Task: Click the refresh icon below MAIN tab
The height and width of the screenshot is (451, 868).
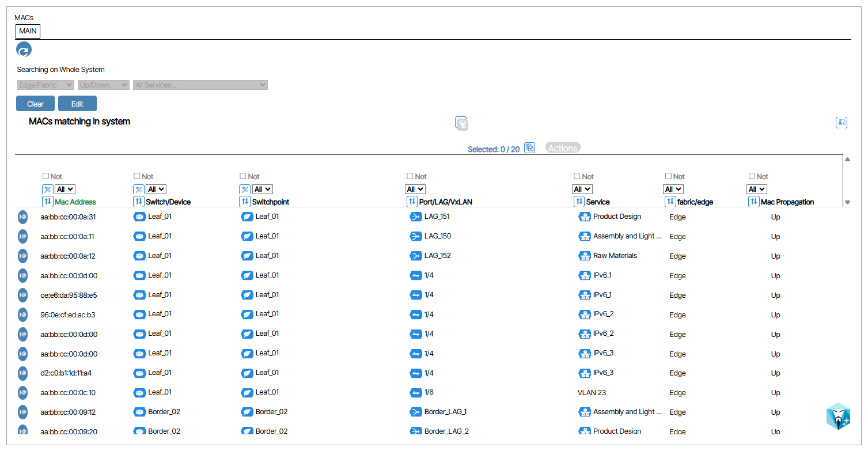Action: pyautogui.click(x=24, y=50)
